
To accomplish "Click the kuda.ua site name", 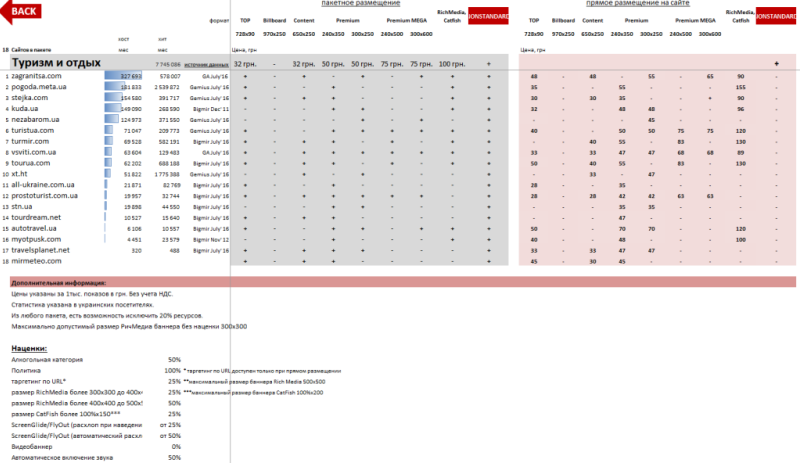I will 24,108.
